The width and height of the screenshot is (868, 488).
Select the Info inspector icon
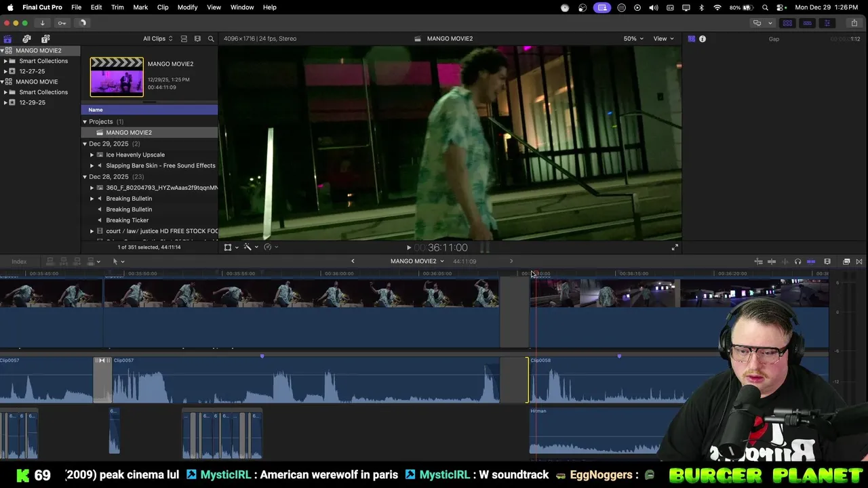[x=703, y=39]
